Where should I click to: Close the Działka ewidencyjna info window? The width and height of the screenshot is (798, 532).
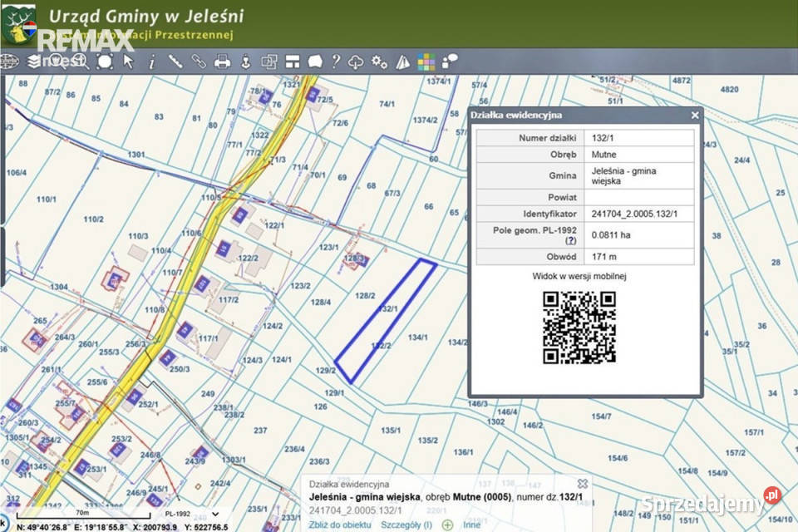pos(695,116)
